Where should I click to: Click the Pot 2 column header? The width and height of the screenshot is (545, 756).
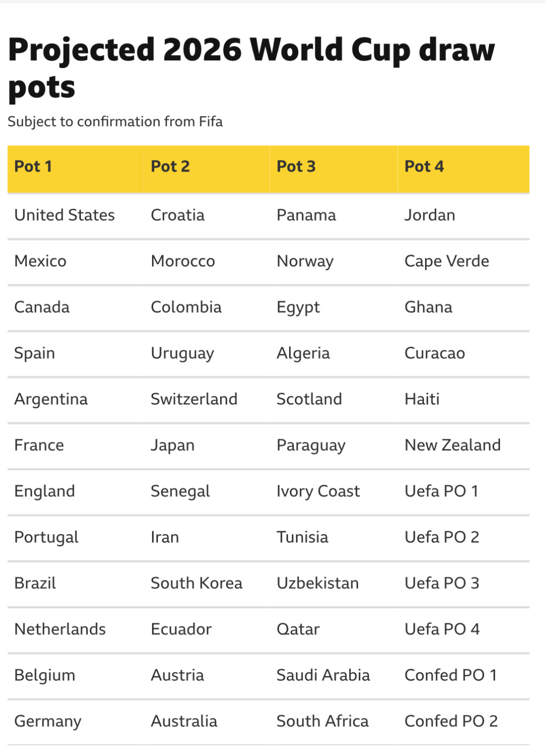click(x=170, y=167)
